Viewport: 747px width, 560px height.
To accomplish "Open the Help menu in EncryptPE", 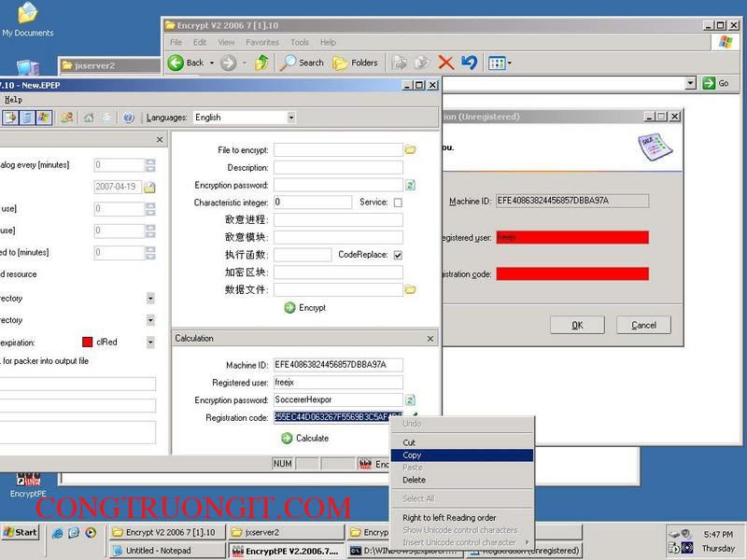I will click(x=13, y=100).
